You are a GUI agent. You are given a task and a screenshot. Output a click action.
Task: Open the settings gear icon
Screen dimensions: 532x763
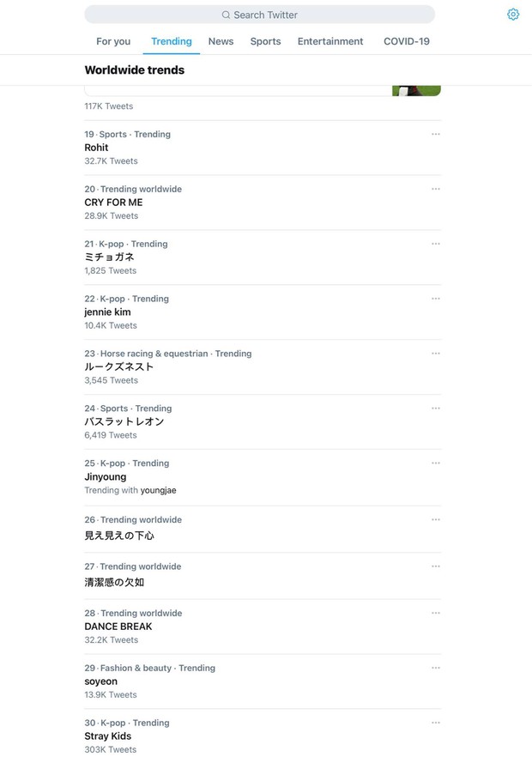click(x=513, y=15)
